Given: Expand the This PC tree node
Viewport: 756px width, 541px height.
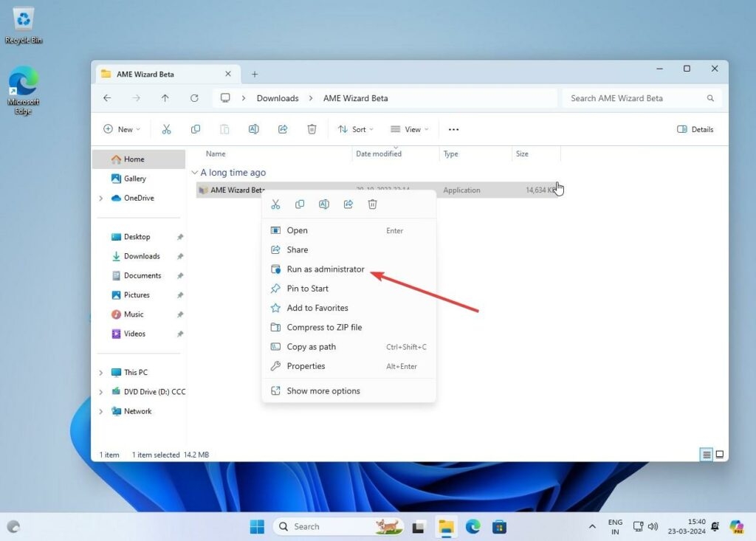Looking at the screenshot, I should tap(101, 373).
